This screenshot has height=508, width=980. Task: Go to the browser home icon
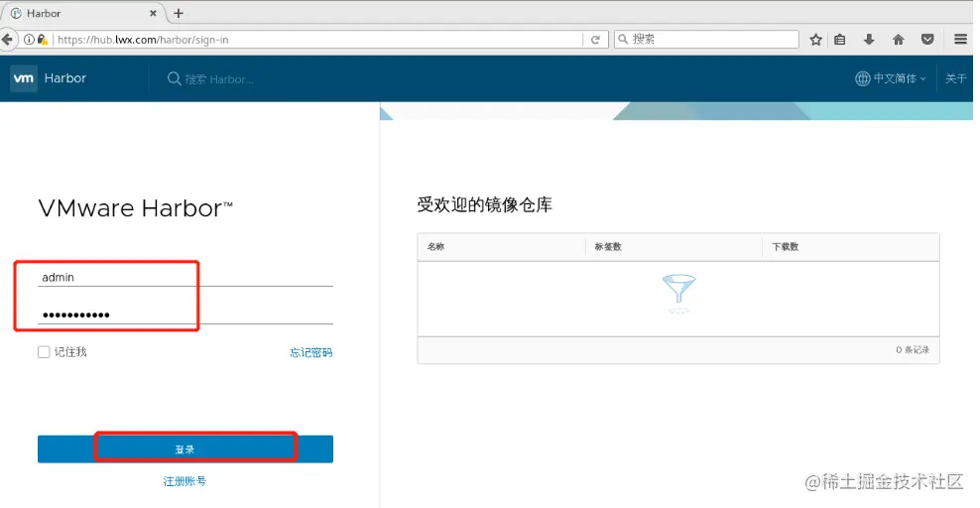tap(898, 40)
